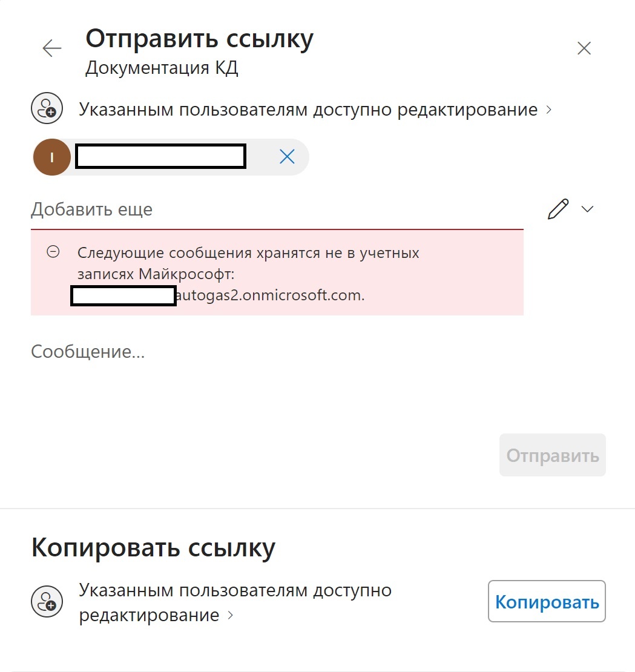Click the pencil edit permission icon
The image size is (635, 672).
558,209
